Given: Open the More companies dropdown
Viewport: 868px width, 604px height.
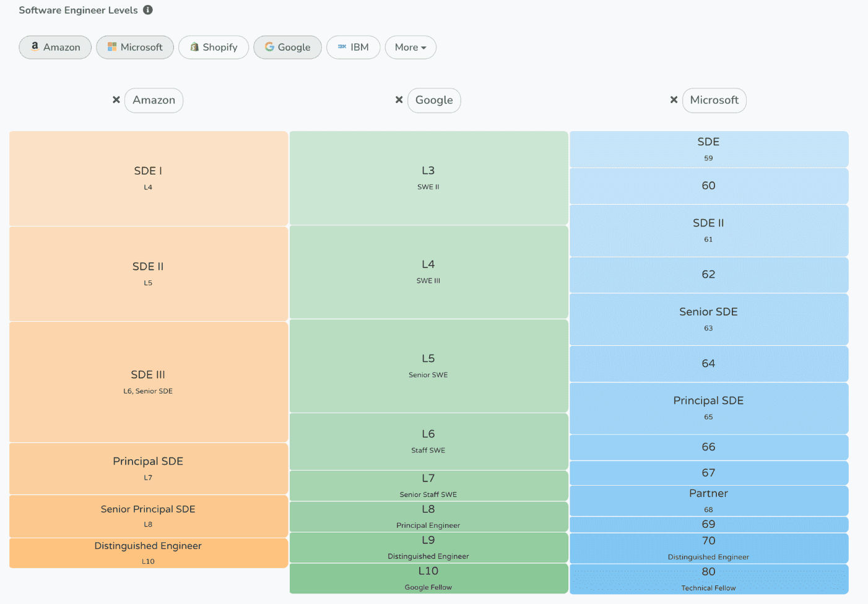Looking at the screenshot, I should (x=410, y=47).
